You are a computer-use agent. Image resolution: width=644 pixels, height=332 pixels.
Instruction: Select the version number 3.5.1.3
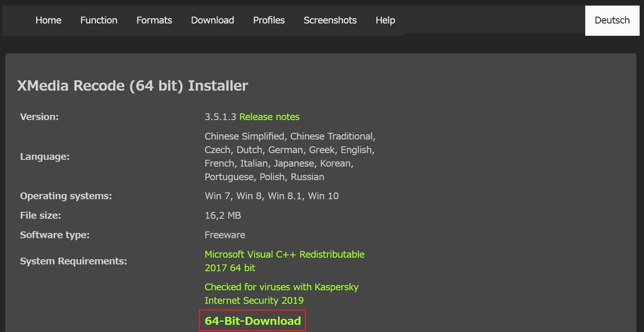pyautogui.click(x=220, y=117)
